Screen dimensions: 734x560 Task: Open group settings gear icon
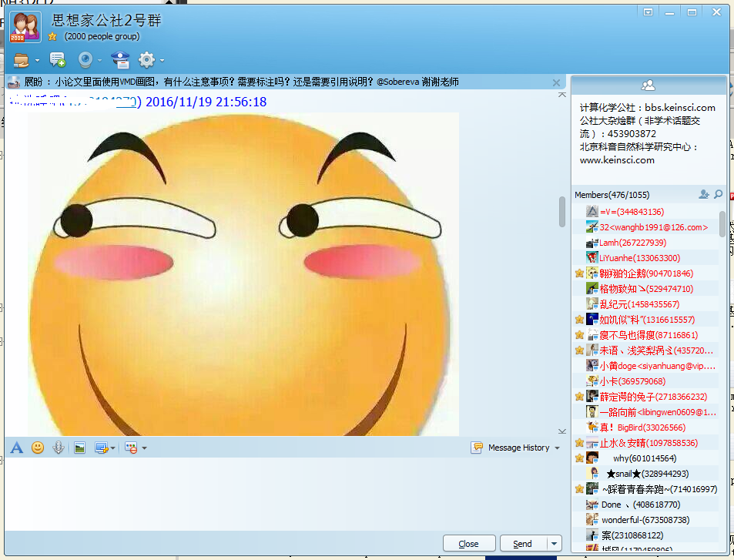pos(146,60)
